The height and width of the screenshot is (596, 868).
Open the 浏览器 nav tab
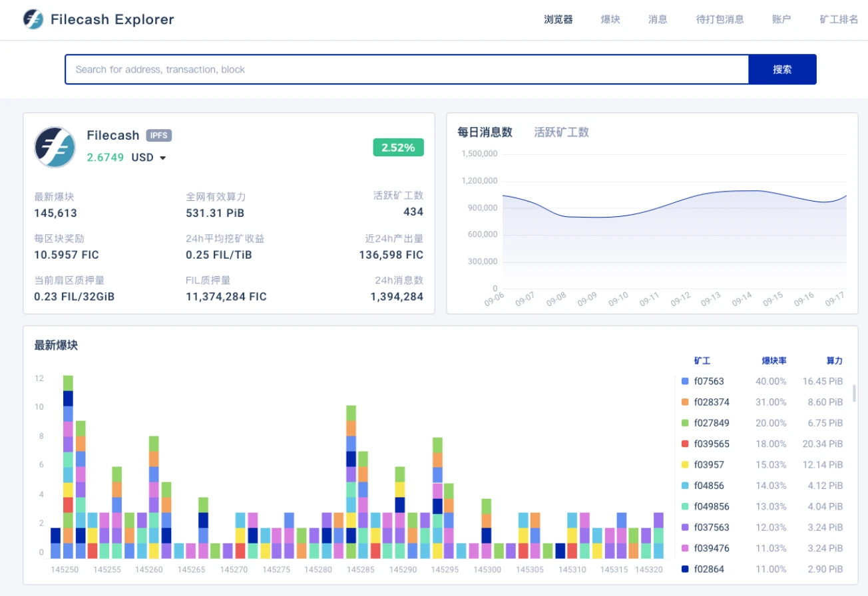pyautogui.click(x=558, y=19)
